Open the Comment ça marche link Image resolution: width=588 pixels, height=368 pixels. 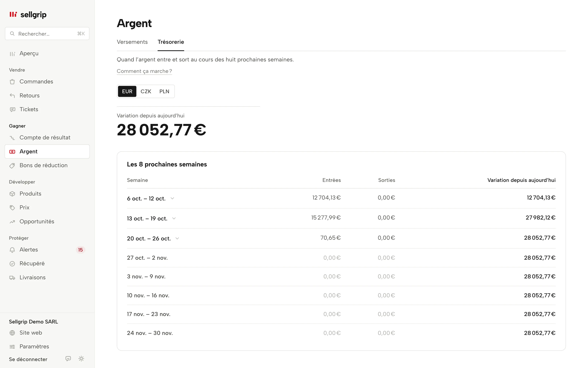click(144, 71)
